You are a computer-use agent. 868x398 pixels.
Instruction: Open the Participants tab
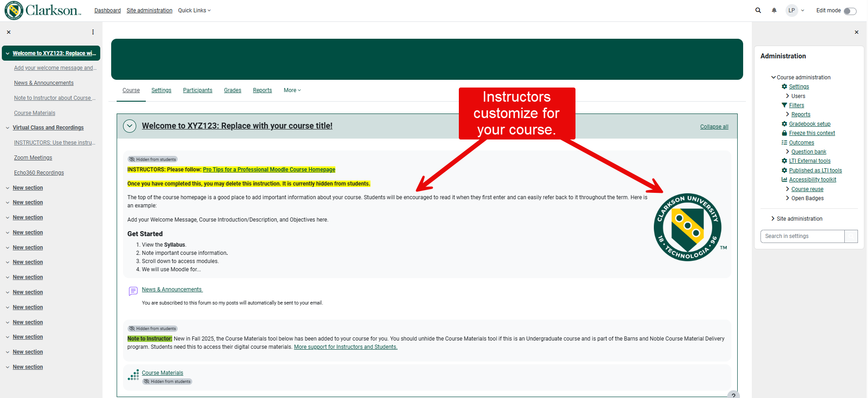click(198, 90)
